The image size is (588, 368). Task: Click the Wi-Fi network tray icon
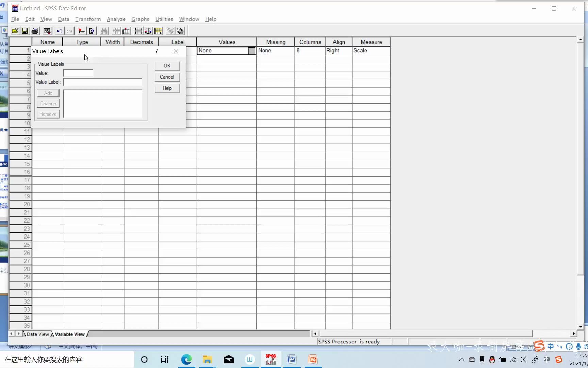[x=513, y=359]
